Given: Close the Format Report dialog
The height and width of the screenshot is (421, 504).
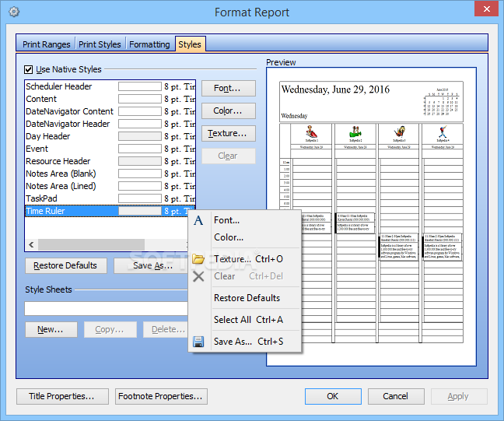Looking at the screenshot, I should (486, 9).
